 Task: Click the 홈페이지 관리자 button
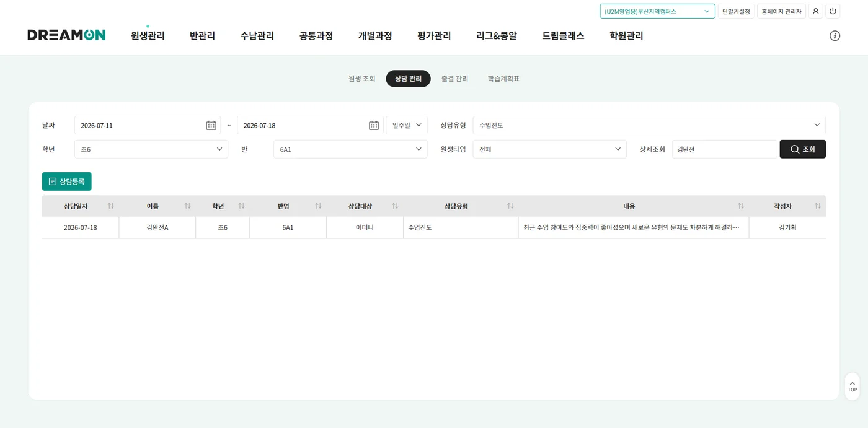point(781,11)
